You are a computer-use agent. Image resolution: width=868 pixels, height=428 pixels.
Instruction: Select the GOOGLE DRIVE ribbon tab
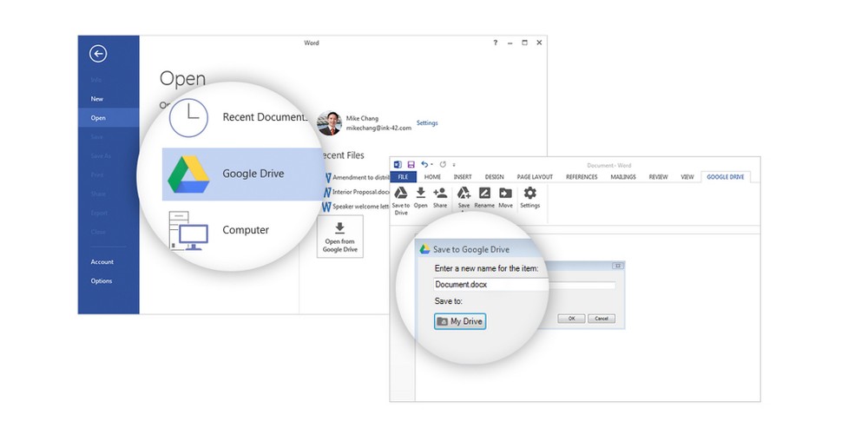(726, 177)
